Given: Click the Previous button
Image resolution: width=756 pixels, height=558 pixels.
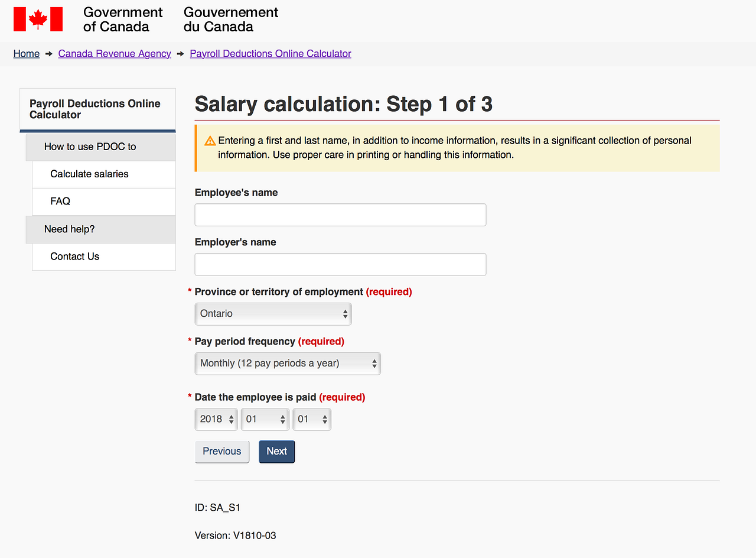Looking at the screenshot, I should [x=222, y=451].
